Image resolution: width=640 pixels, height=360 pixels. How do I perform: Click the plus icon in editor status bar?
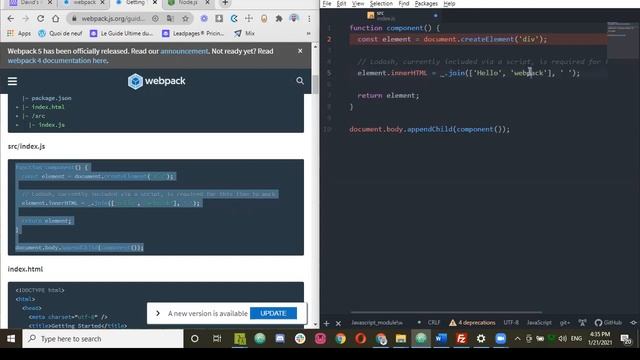[x=326, y=323]
